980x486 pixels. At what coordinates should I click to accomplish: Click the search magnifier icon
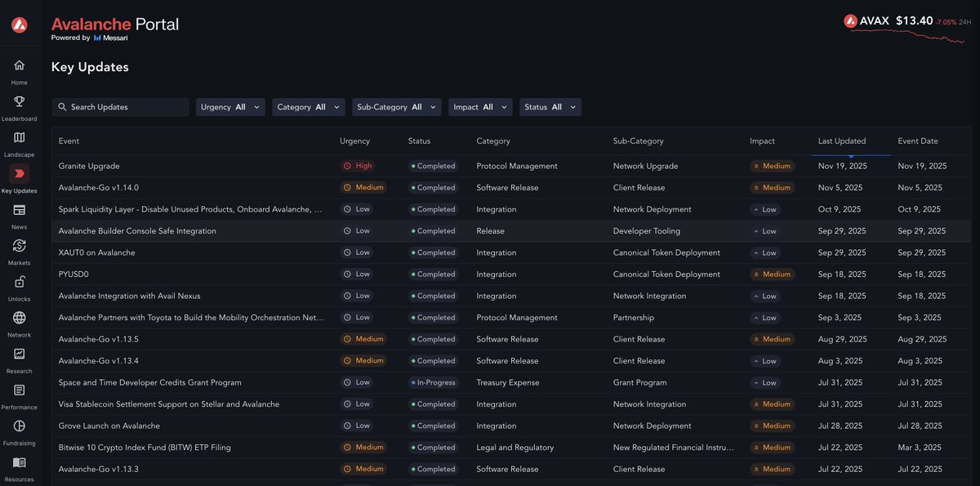(62, 107)
